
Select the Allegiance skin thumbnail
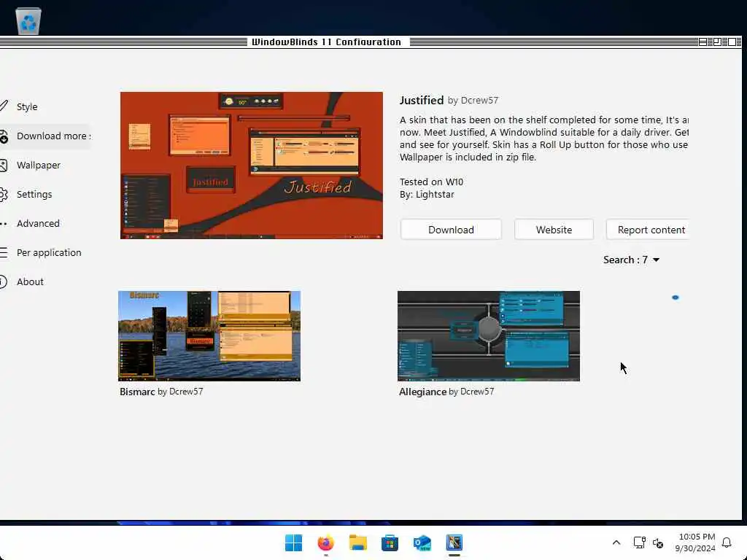point(489,335)
